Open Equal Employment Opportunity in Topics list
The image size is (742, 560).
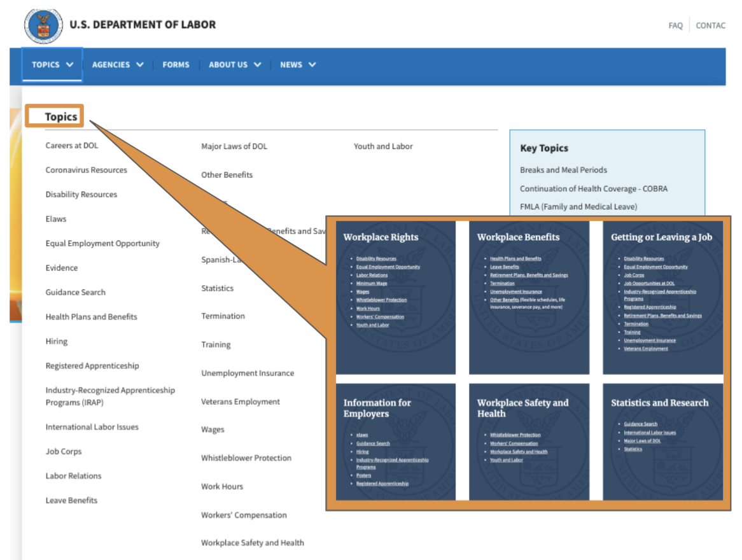coord(102,243)
